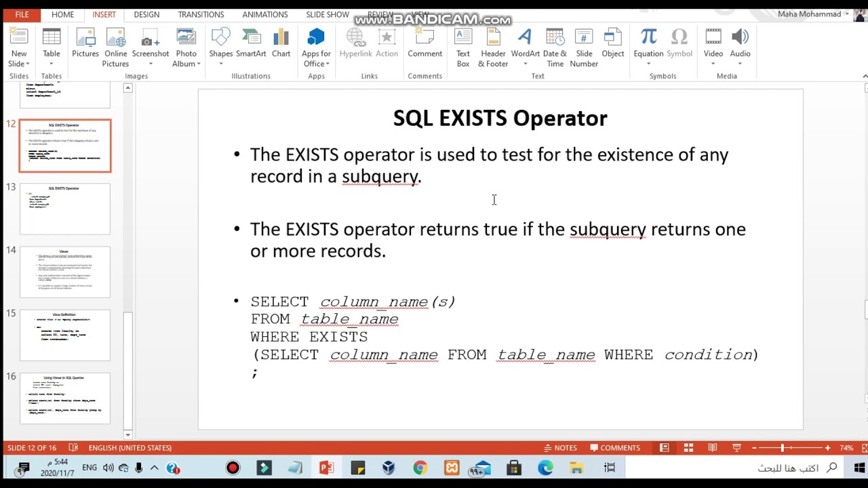The image size is (868, 488).
Task: Click the Equation icon
Action: click(x=648, y=37)
